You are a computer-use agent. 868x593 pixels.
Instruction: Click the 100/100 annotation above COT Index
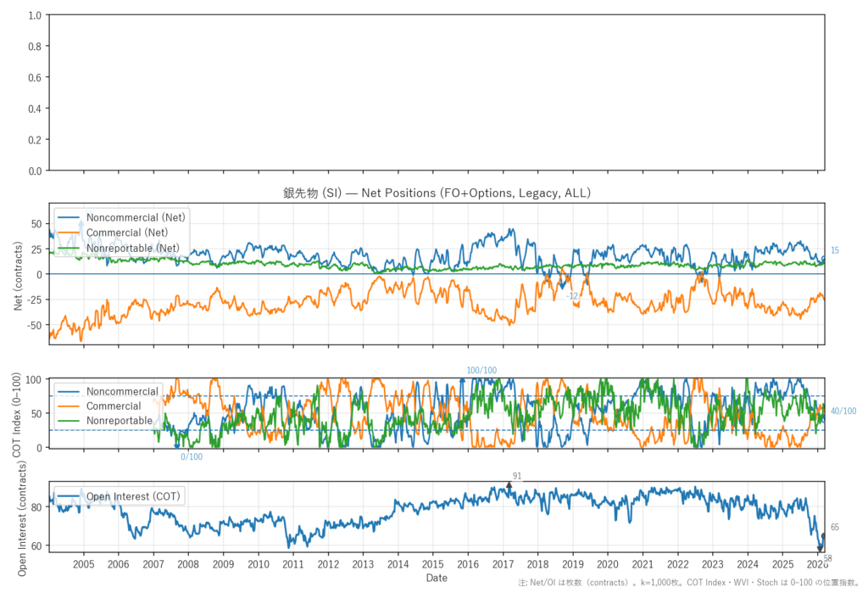click(x=481, y=371)
